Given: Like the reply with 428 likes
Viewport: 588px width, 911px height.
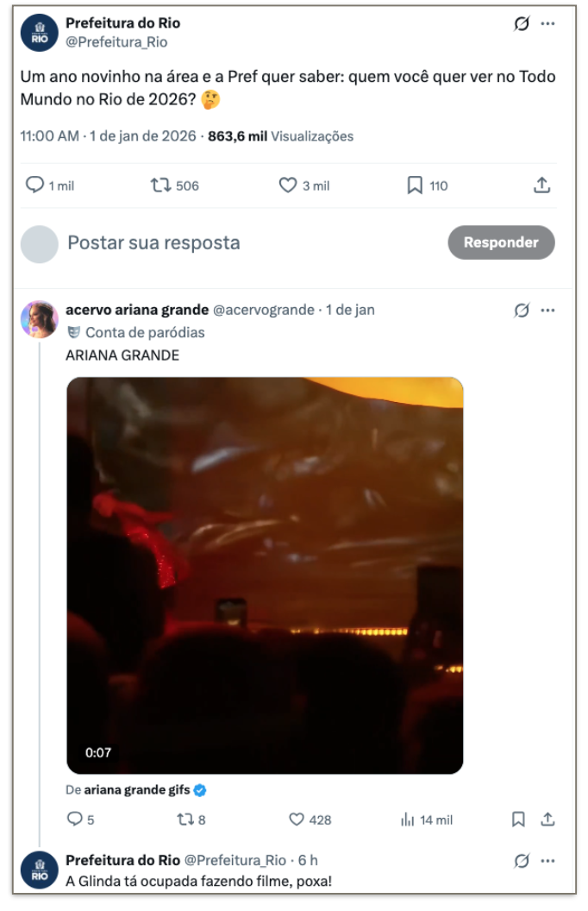Looking at the screenshot, I should coord(297,820).
